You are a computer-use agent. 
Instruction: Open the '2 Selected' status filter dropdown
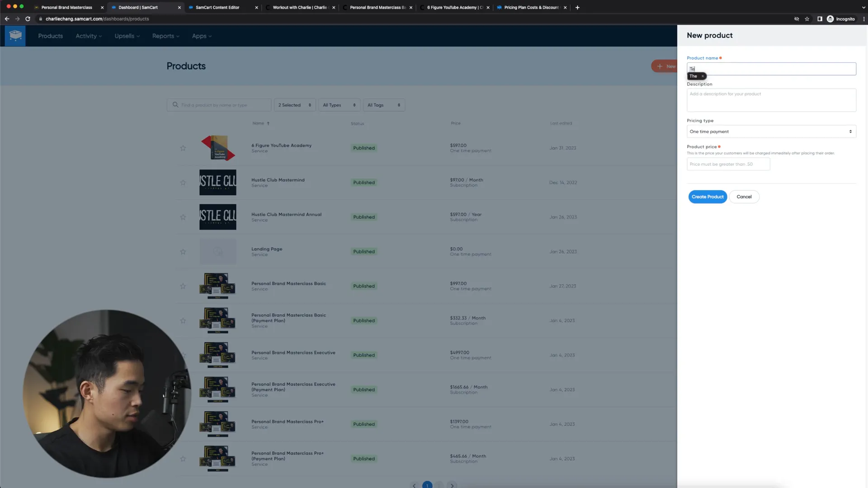pyautogui.click(x=295, y=105)
